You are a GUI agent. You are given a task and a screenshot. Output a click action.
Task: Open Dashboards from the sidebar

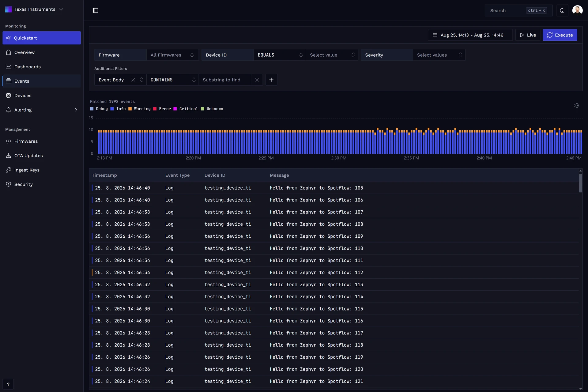click(x=42, y=67)
